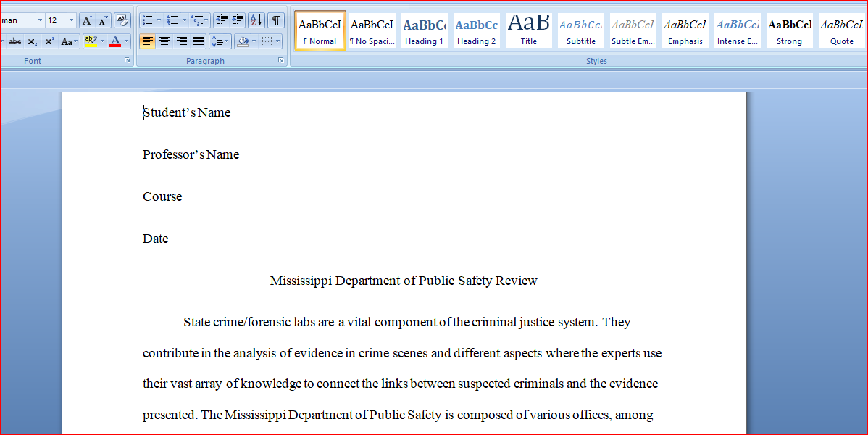Viewport: 868px width, 435px height.
Task: Apply strikethrough formatting
Action: click(15, 41)
